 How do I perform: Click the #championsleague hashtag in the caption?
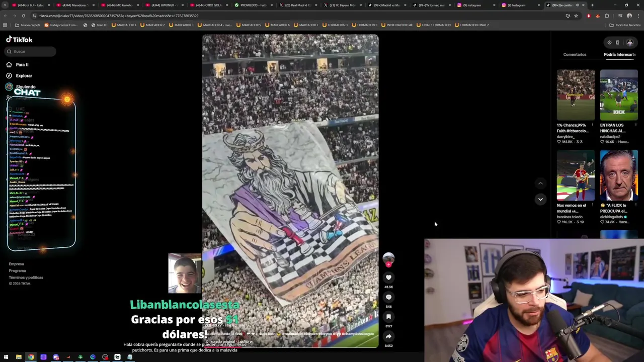click(358, 334)
